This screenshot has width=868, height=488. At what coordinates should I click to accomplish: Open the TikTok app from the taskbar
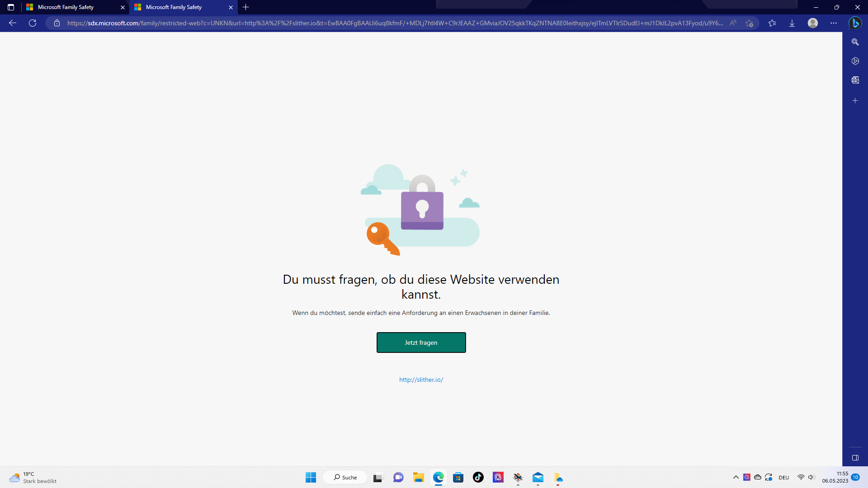click(x=478, y=477)
